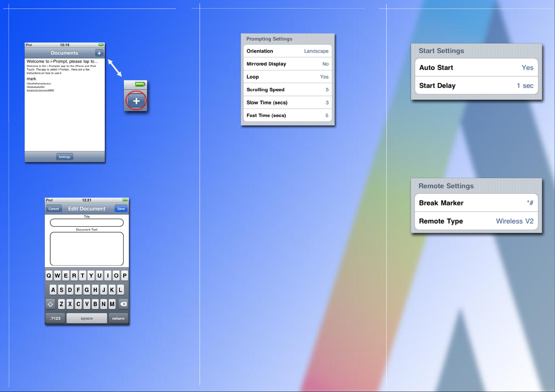Tap the A key
The height and width of the screenshot is (392, 555).
click(53, 290)
